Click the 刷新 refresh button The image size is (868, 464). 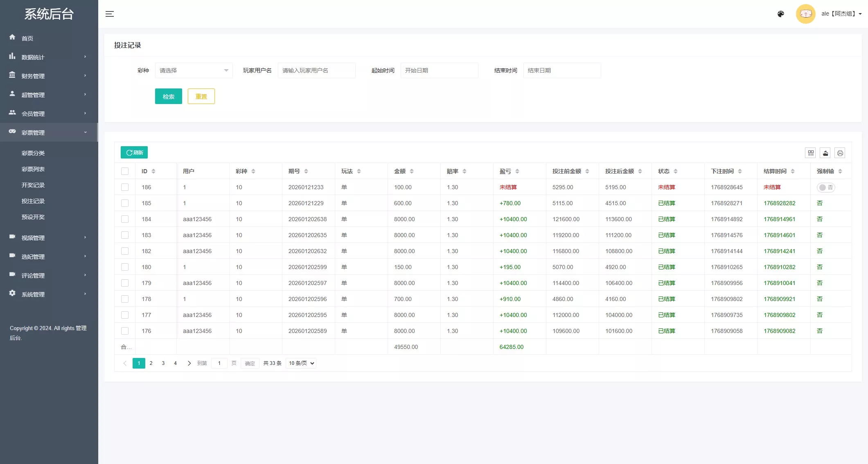point(134,152)
